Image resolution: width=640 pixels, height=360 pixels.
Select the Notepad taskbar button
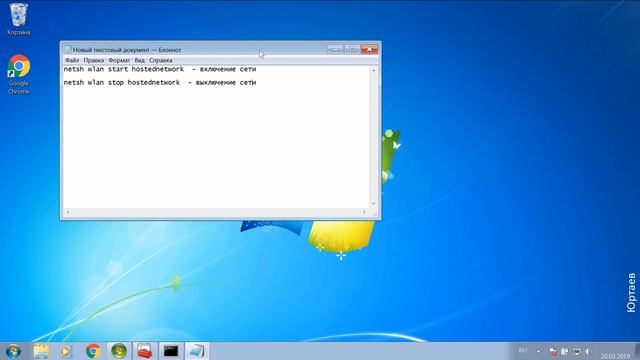(197, 351)
